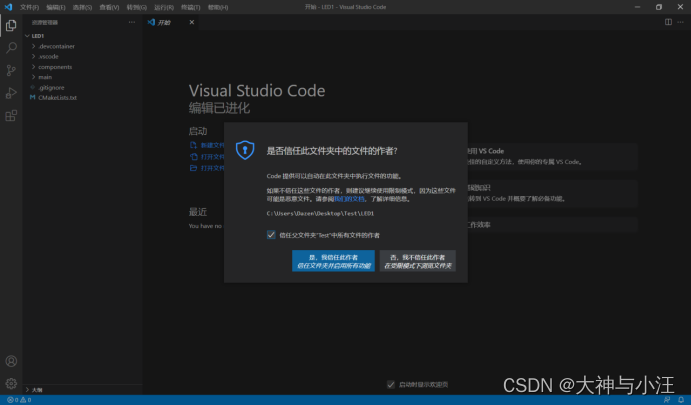Open the Extensions view icon
The image size is (691, 405).
pyautogui.click(x=11, y=116)
